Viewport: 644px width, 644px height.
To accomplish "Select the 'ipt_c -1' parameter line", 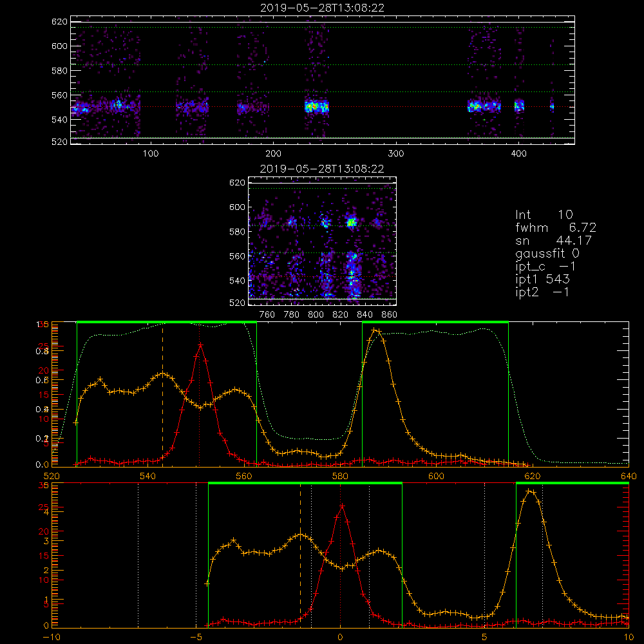I will pos(546,267).
